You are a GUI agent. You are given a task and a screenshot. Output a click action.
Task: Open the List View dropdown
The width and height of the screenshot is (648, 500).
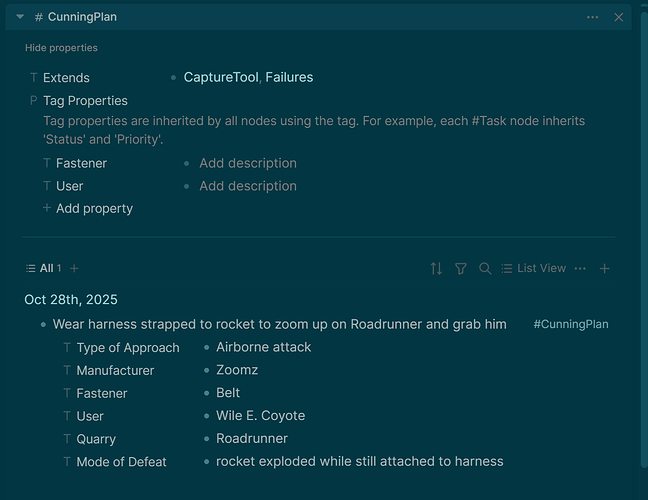(534, 268)
